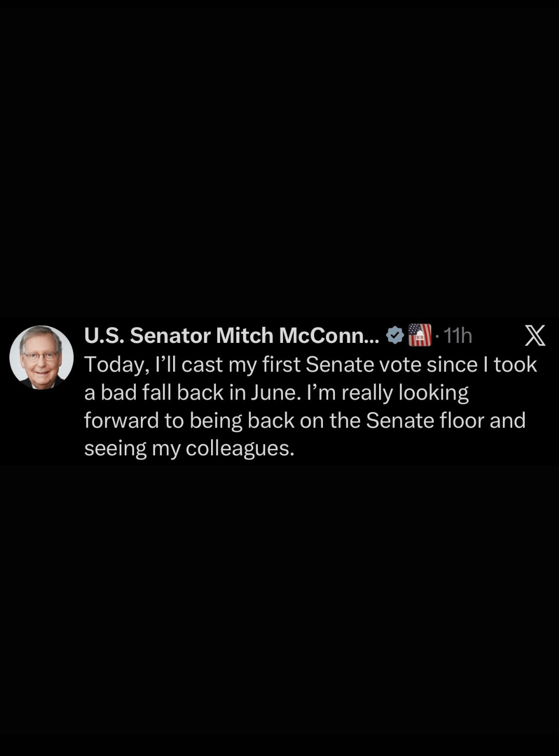Click the last line "seeing my colleagues."

[x=189, y=449]
